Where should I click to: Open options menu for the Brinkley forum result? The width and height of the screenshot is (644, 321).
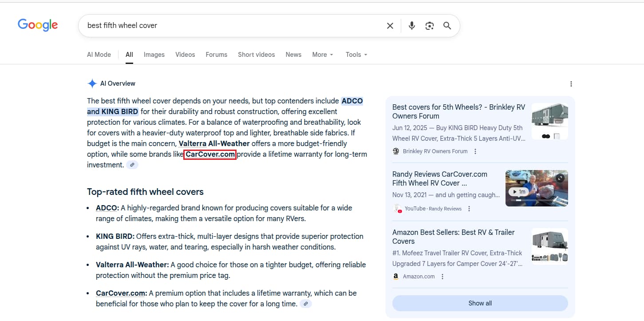click(x=475, y=151)
